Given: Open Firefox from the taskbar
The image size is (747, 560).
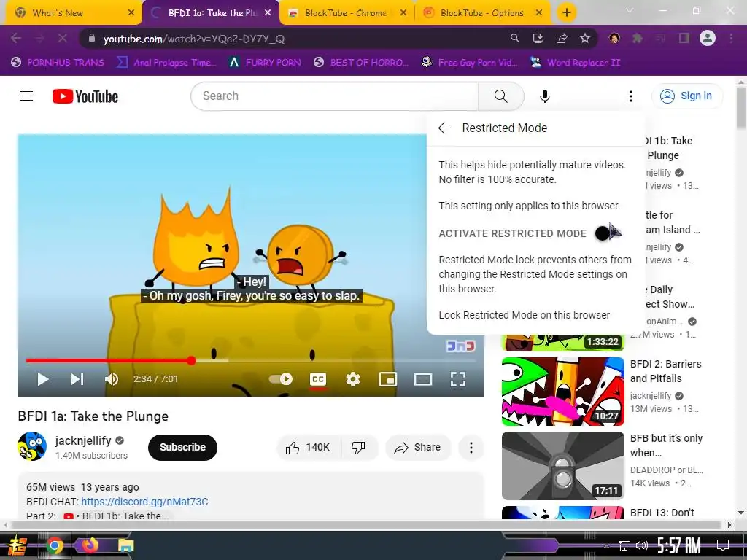Looking at the screenshot, I should coord(90,545).
